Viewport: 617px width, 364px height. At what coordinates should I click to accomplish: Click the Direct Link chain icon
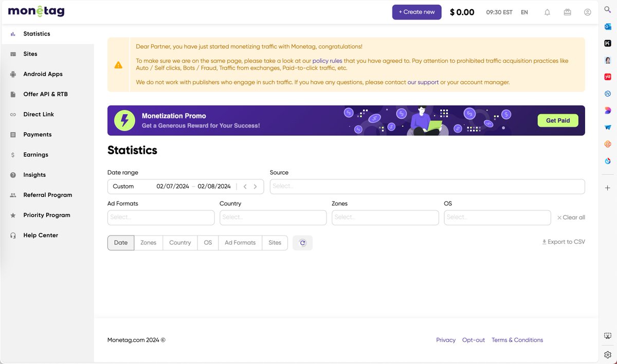[x=13, y=114]
